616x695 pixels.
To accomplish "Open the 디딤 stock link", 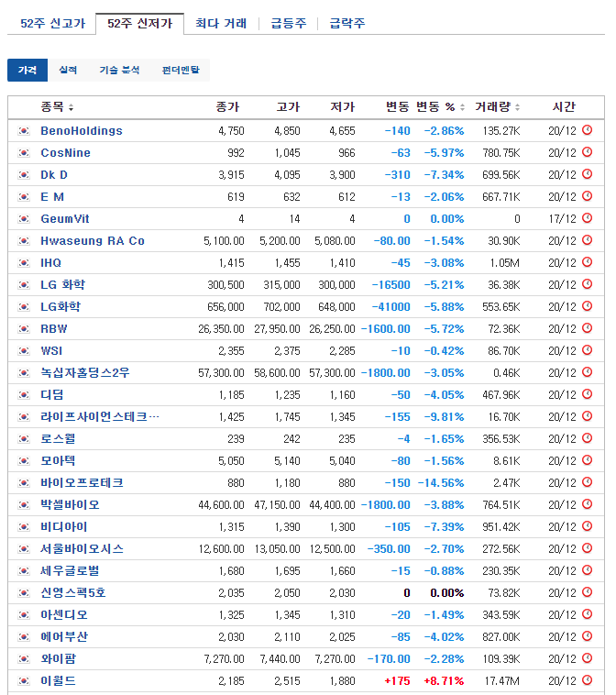I will pos(52,395).
